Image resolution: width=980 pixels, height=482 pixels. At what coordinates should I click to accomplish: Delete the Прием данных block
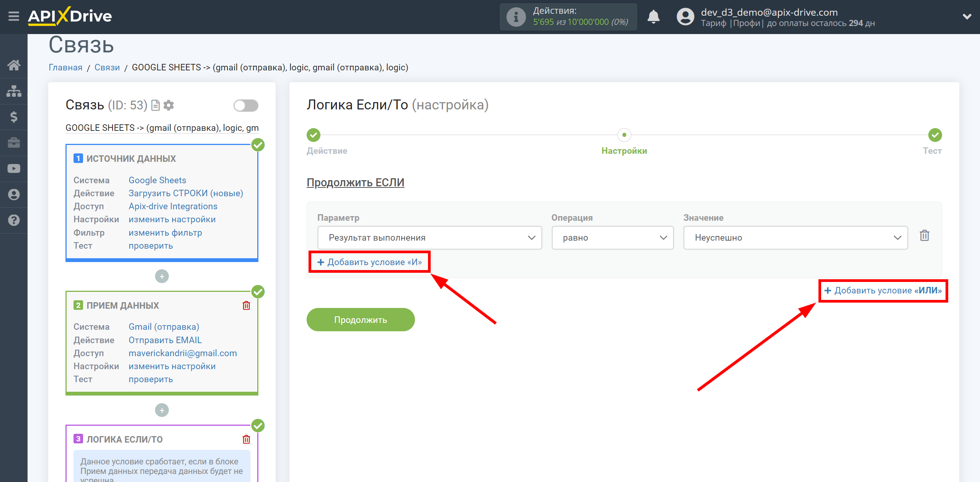pos(246,305)
